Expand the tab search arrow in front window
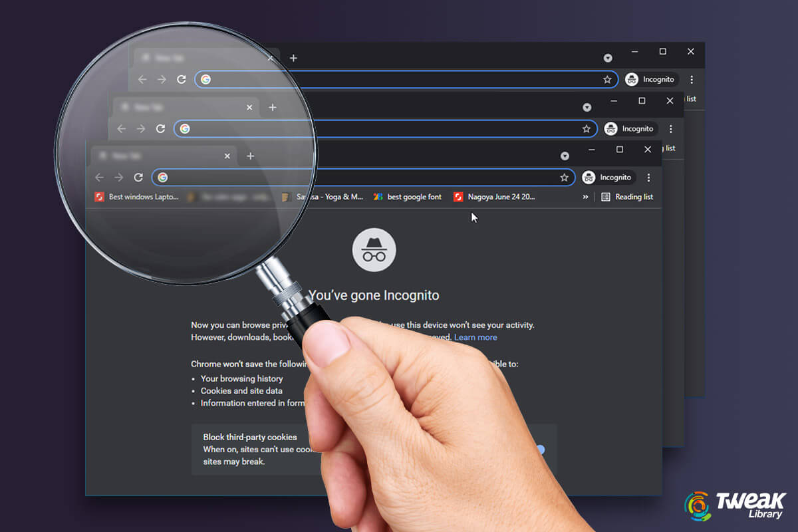 pyautogui.click(x=565, y=156)
